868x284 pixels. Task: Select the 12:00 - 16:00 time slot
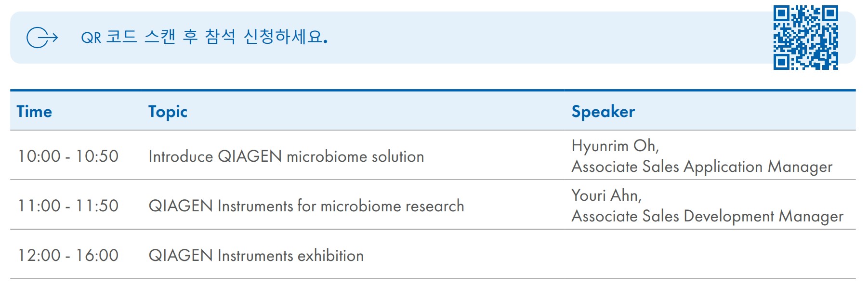pos(68,255)
